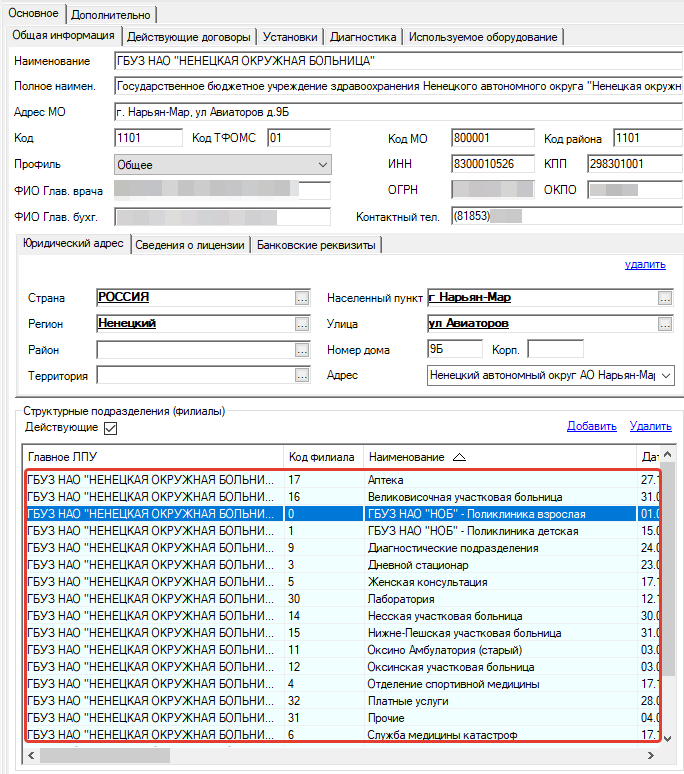Click the Главное ЛПУ column header
The width and height of the screenshot is (684, 774).
pyautogui.click(x=153, y=457)
